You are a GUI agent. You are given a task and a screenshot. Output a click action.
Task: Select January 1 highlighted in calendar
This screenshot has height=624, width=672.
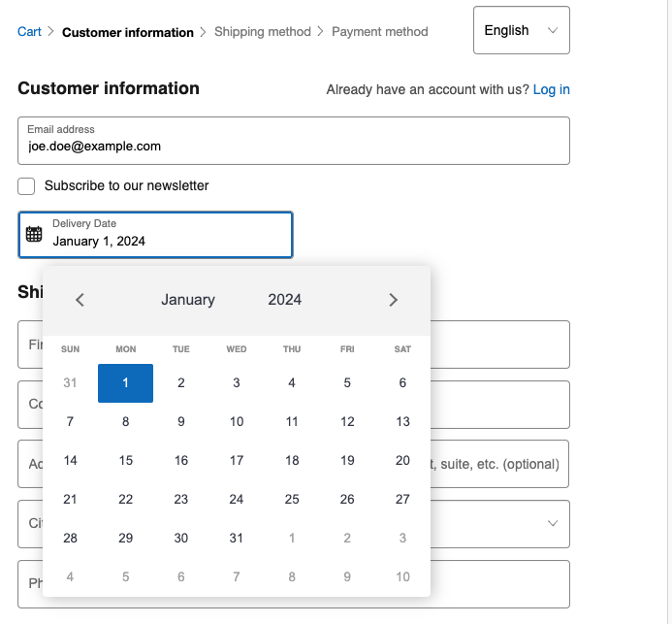[x=126, y=384]
